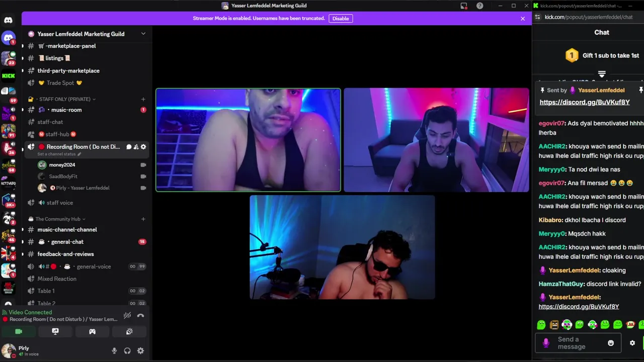Expand music-room threads arrow
The width and height of the screenshot is (644, 362).
click(22, 110)
